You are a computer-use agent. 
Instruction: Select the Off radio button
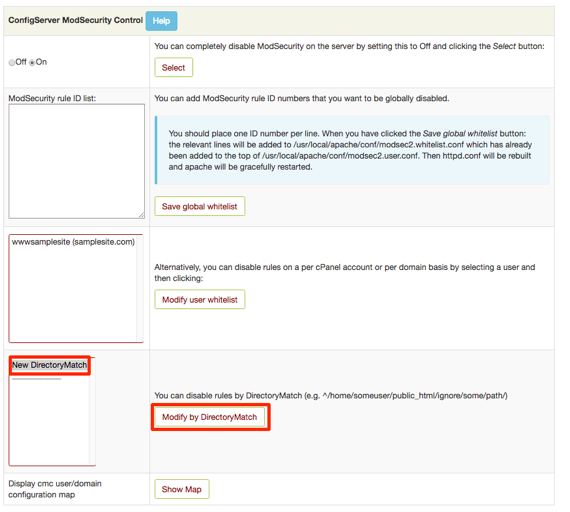[x=12, y=63]
